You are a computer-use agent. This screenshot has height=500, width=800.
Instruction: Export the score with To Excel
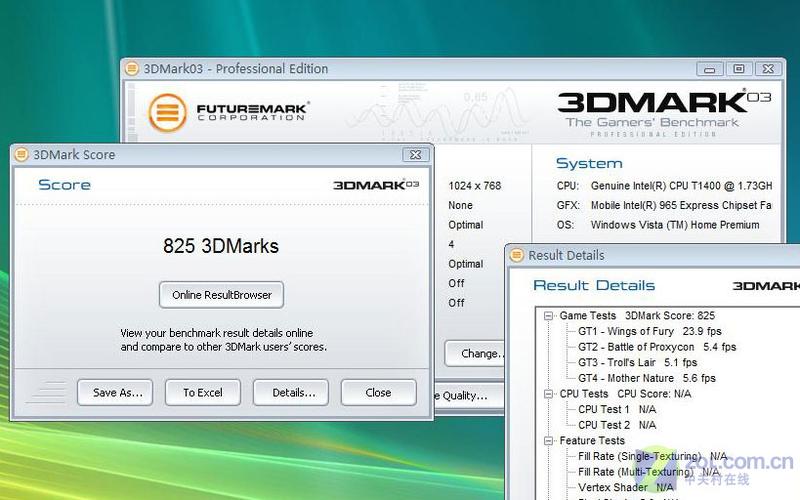pyautogui.click(x=203, y=392)
